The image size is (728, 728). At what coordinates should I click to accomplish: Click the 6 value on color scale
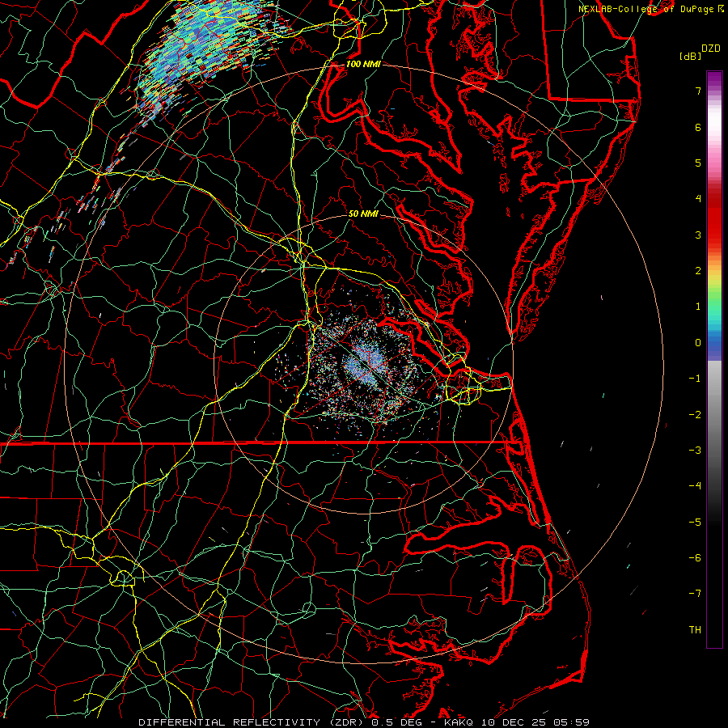pos(698,127)
